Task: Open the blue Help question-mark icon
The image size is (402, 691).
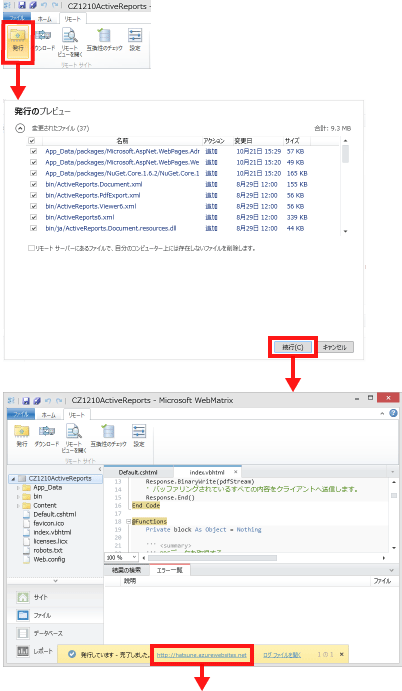Action: [393, 413]
